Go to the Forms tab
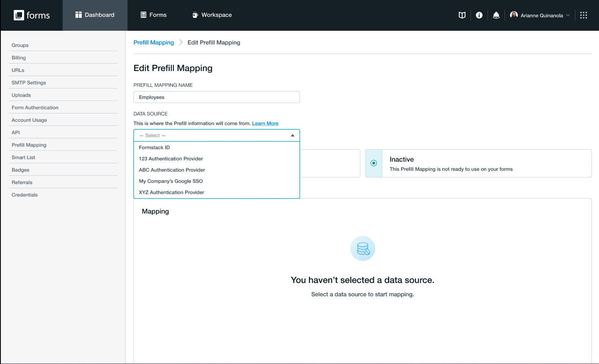The image size is (599, 364). coord(153,15)
